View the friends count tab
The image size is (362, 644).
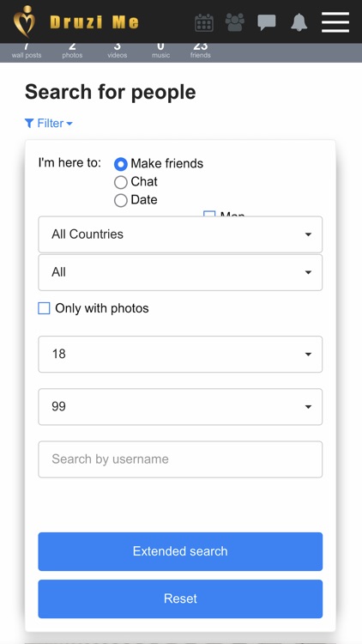(200, 51)
